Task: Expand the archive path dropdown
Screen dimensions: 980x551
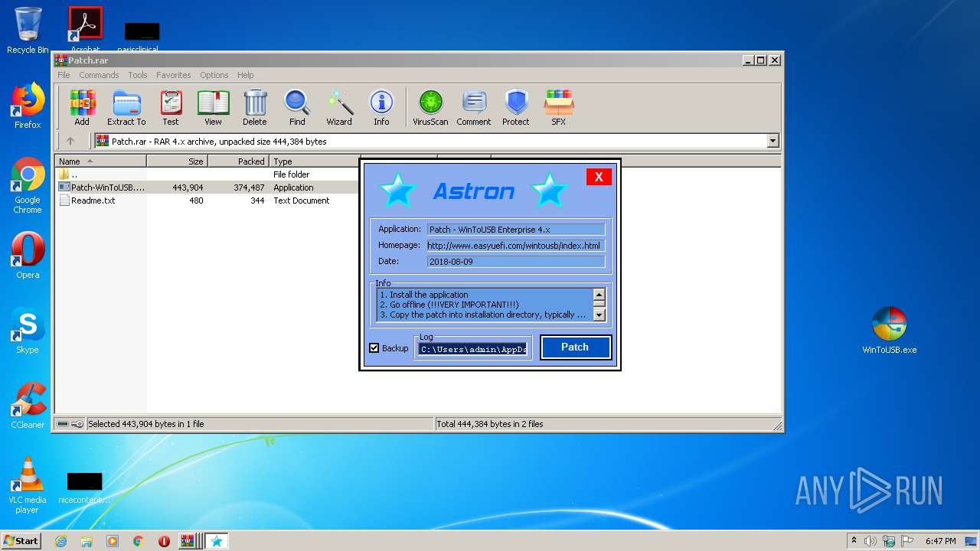Action: point(773,141)
